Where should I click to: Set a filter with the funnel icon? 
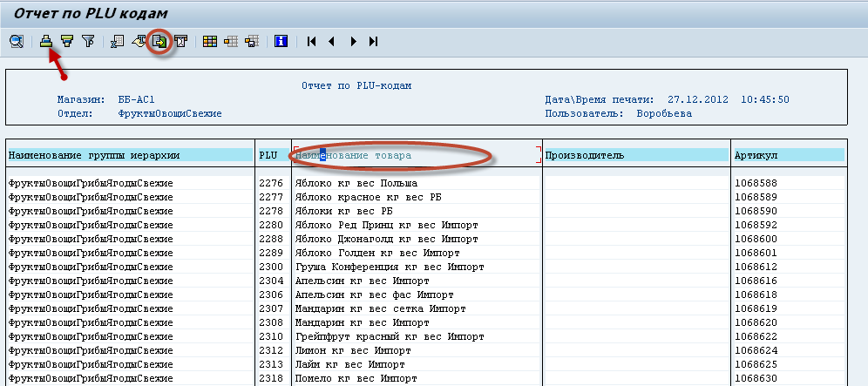(88, 42)
